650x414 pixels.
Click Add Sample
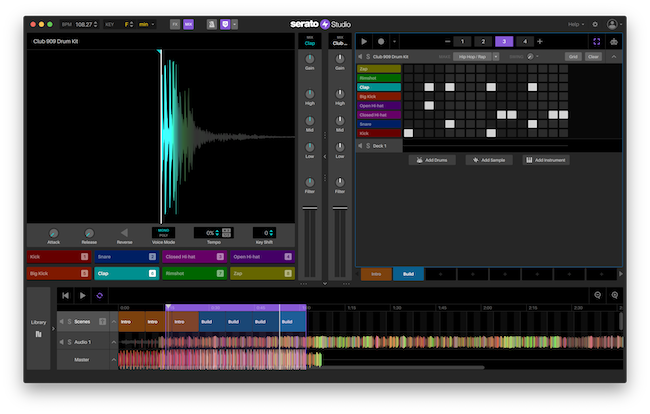pyautogui.click(x=489, y=160)
